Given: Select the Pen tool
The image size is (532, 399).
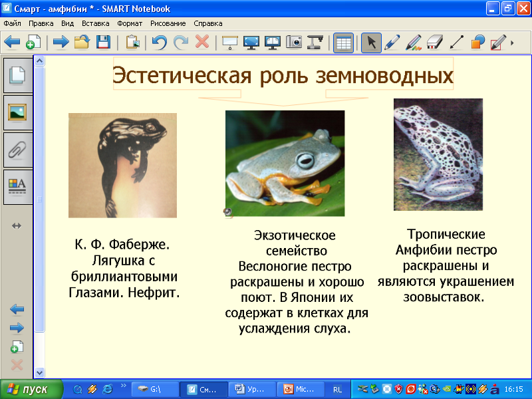Looking at the screenshot, I should point(392,43).
